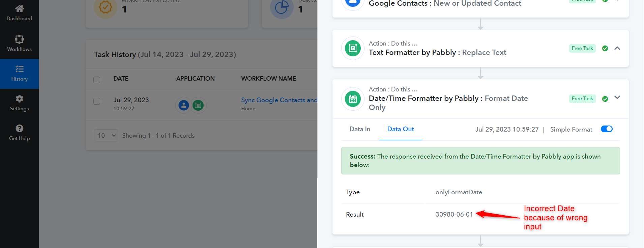The image size is (644, 248).
Task: Click the onlyFormatDate type value
Action: coord(459,192)
